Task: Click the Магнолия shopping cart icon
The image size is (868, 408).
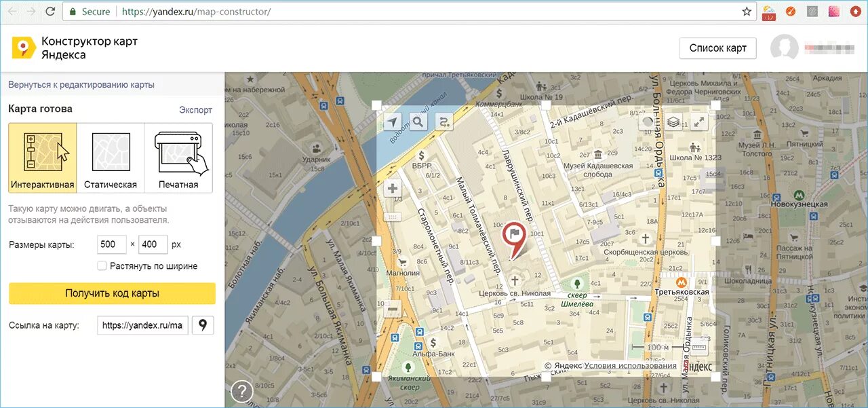Action: pyautogui.click(x=402, y=261)
